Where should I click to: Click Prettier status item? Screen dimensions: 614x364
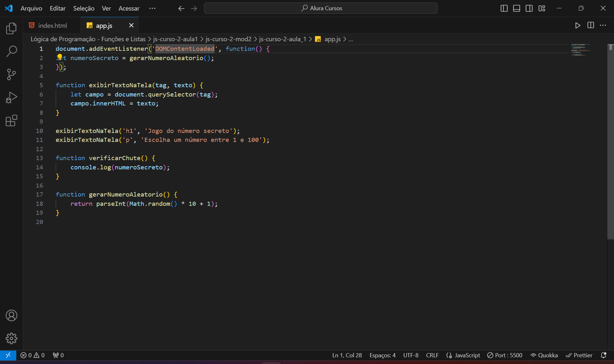tap(579, 355)
